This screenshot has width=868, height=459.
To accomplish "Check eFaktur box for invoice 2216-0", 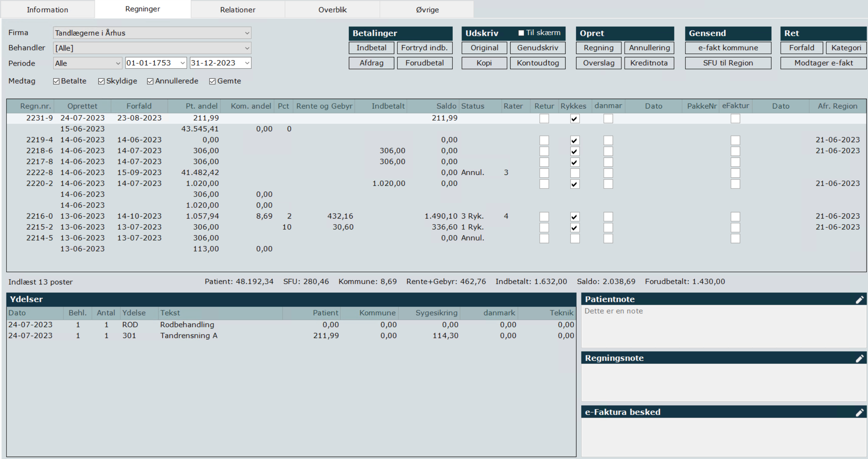I will tap(735, 217).
